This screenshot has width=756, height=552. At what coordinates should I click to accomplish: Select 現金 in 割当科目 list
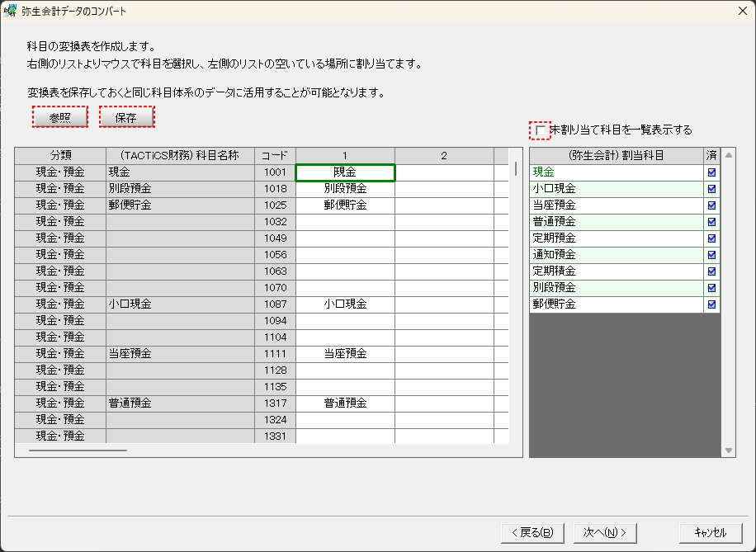click(617, 172)
